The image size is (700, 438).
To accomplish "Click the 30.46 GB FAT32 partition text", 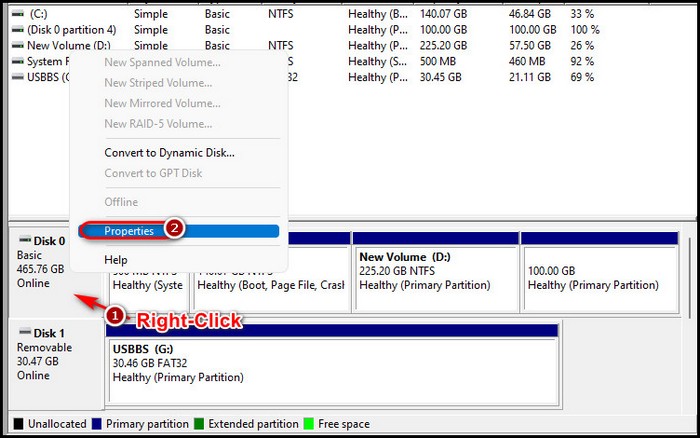I will point(150,363).
